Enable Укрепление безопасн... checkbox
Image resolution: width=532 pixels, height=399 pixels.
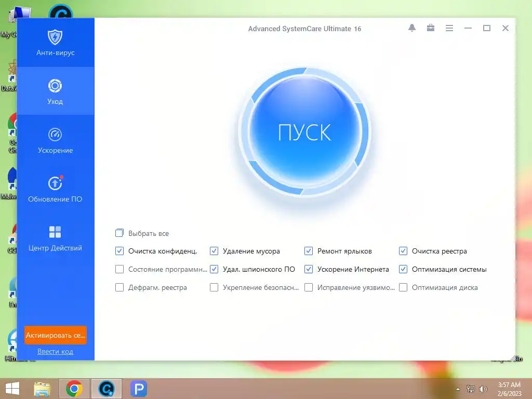tap(214, 287)
